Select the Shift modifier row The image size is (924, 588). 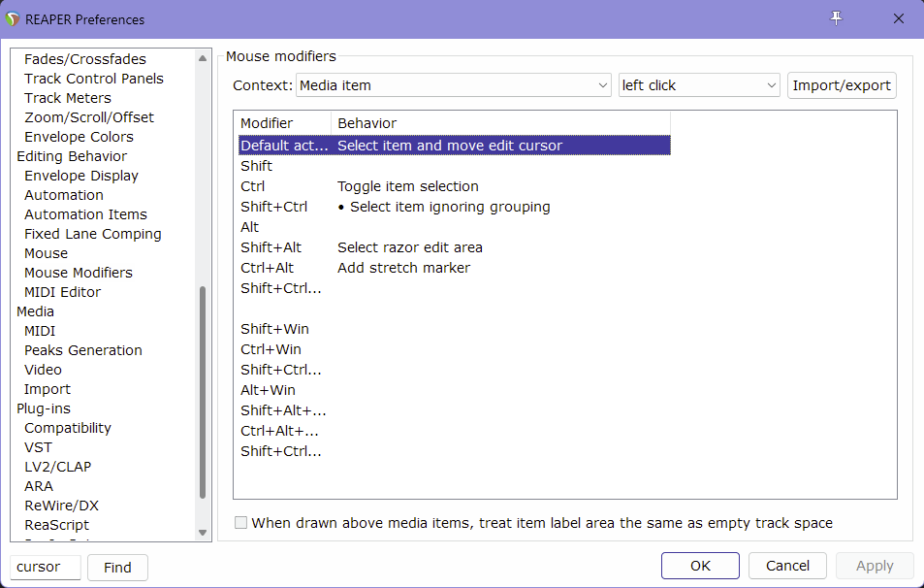pos(455,166)
